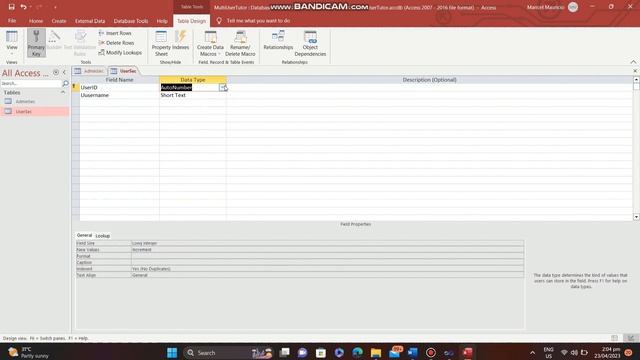Click the Data Type column header
The width and height of the screenshot is (640, 360).
193,80
